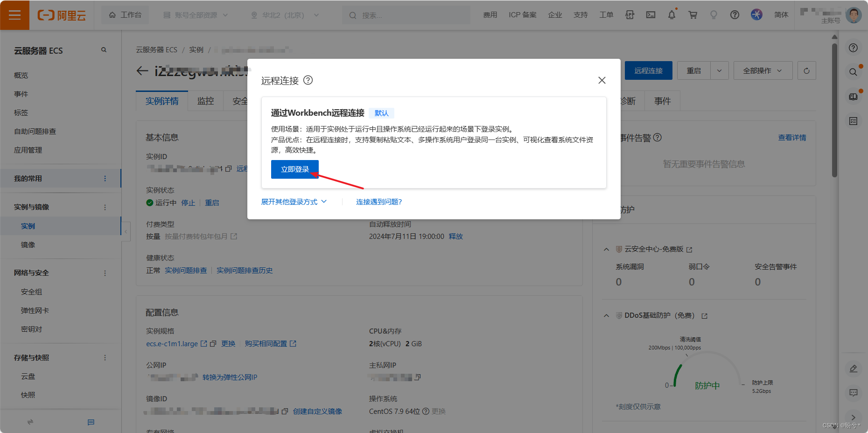Viewport: 868px width, 433px height.
Task: Click the 查看详情 link
Action: point(792,138)
